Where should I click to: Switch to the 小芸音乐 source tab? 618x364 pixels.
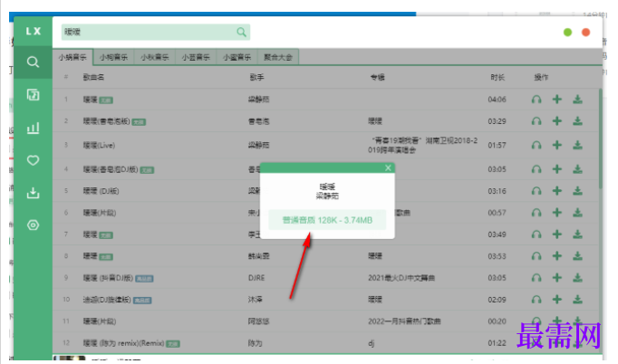(196, 58)
